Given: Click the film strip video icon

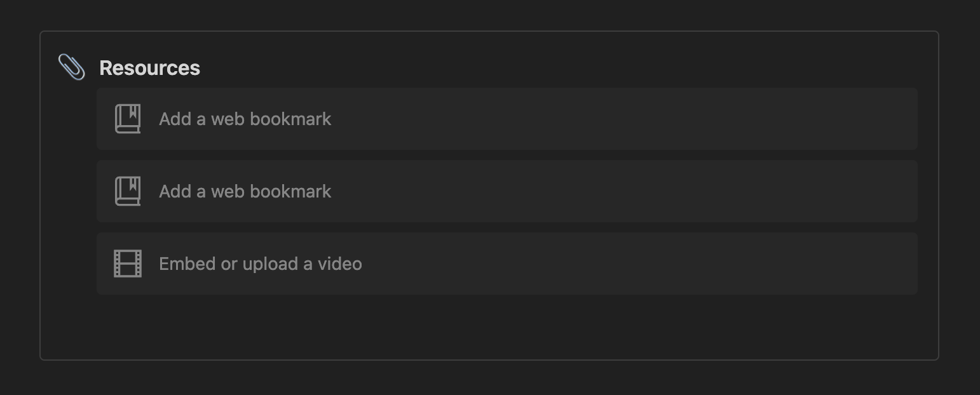Looking at the screenshot, I should [128, 264].
